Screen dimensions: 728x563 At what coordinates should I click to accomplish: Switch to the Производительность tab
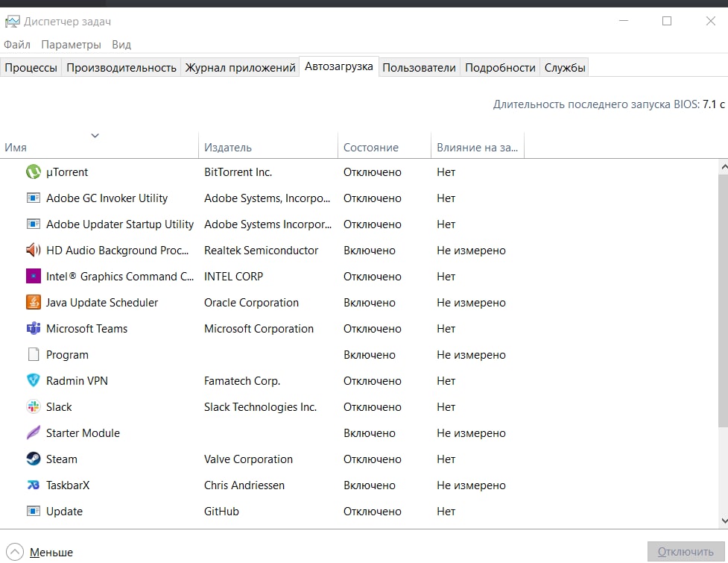tap(121, 68)
